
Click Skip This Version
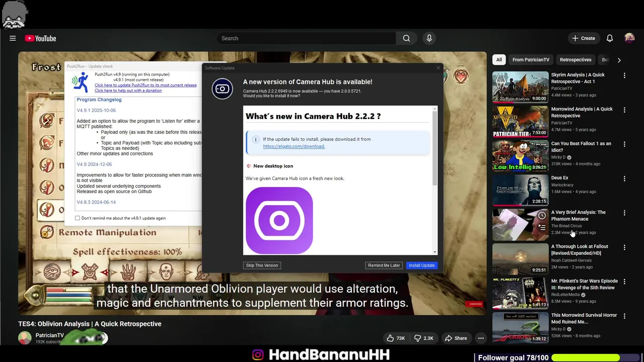click(x=262, y=265)
